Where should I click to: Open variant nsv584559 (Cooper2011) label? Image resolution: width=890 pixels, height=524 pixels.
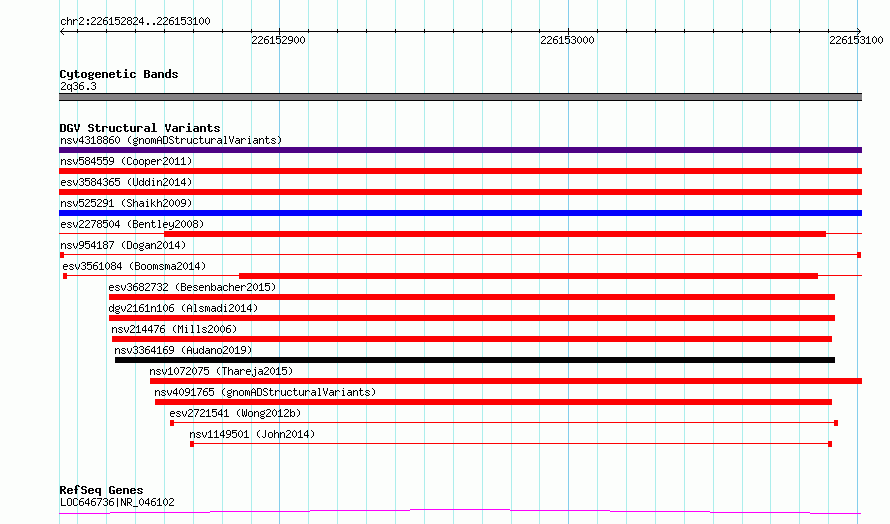point(126,161)
